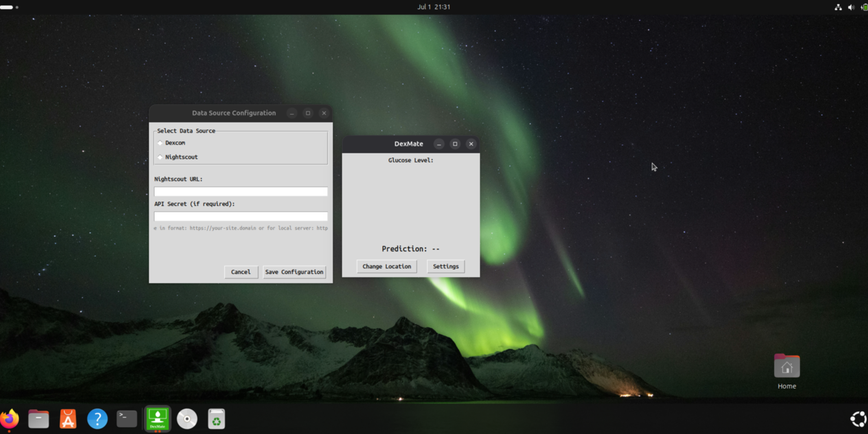Open the volume indicator in top bar

coord(851,7)
